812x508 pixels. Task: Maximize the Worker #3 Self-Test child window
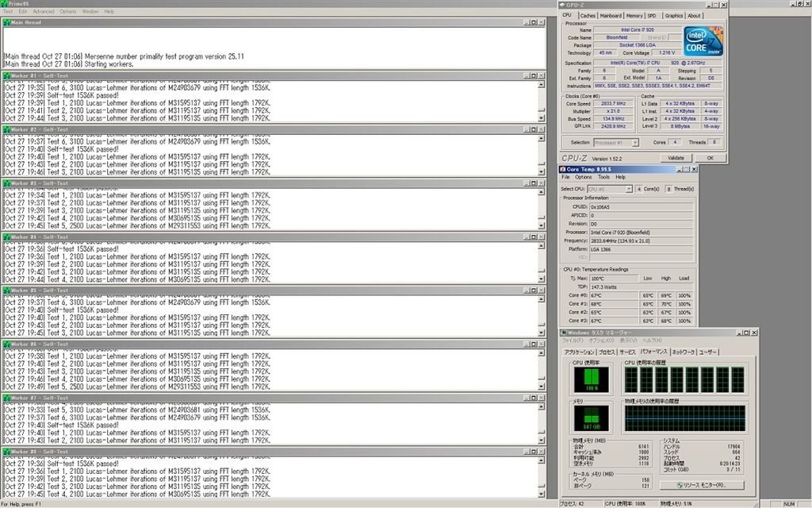tap(534, 183)
